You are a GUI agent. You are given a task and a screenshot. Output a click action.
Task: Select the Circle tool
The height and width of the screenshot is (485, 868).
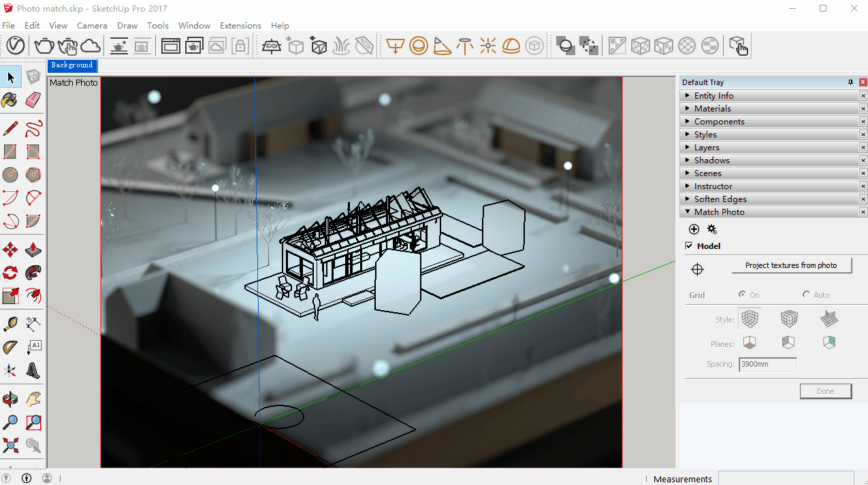(10, 175)
